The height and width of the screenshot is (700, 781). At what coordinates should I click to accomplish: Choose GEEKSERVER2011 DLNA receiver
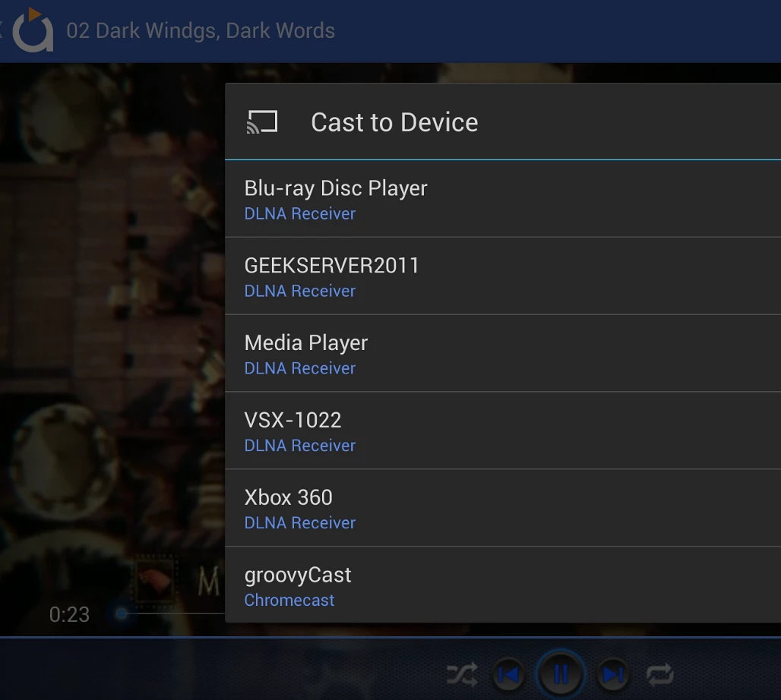[503, 276]
